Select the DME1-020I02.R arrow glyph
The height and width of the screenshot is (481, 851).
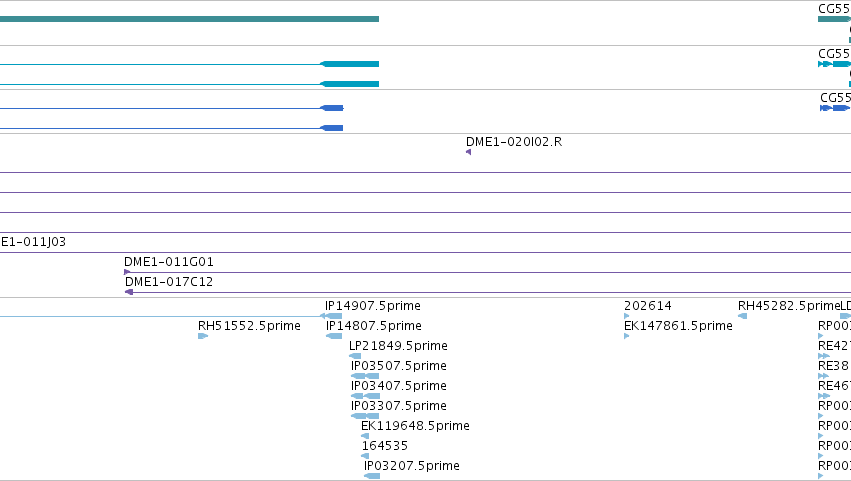pyautogui.click(x=468, y=152)
